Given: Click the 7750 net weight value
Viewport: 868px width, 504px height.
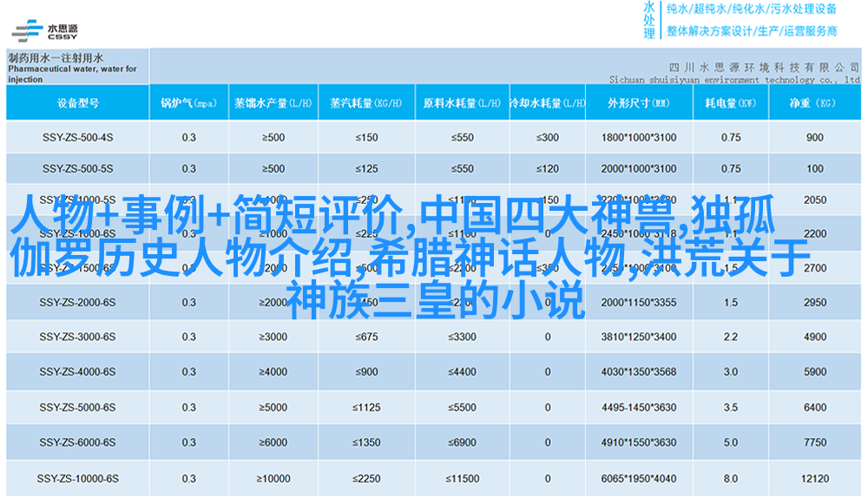Looking at the screenshot, I should click(815, 442).
